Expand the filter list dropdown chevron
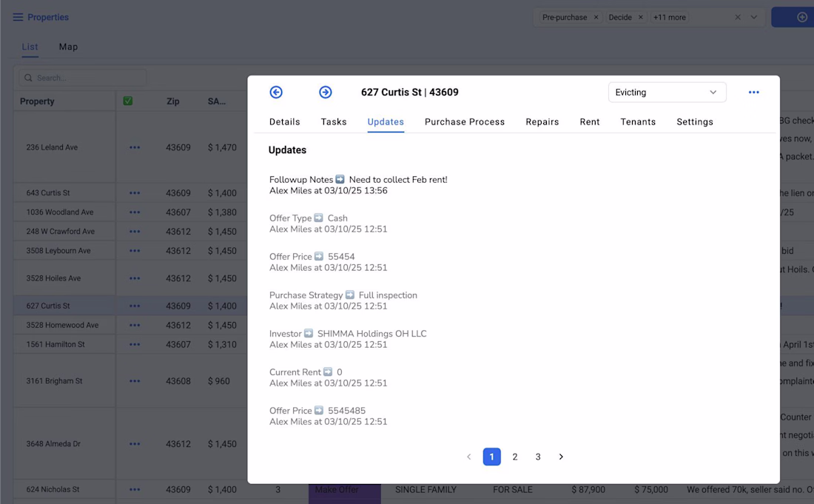The image size is (814, 504). (754, 17)
